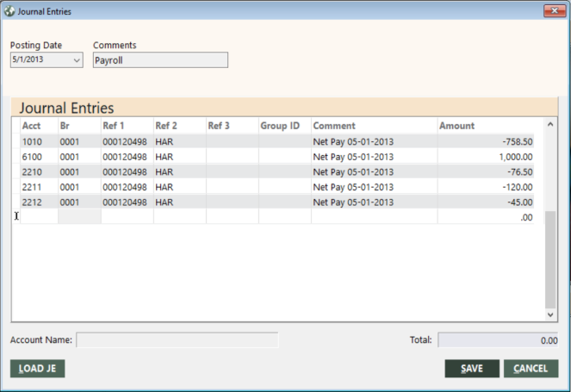The height and width of the screenshot is (392, 571).
Task: Click the LOAD JE button
Action: tap(38, 369)
